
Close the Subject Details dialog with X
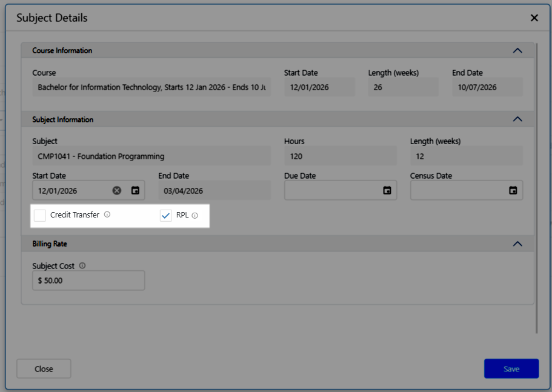(534, 18)
